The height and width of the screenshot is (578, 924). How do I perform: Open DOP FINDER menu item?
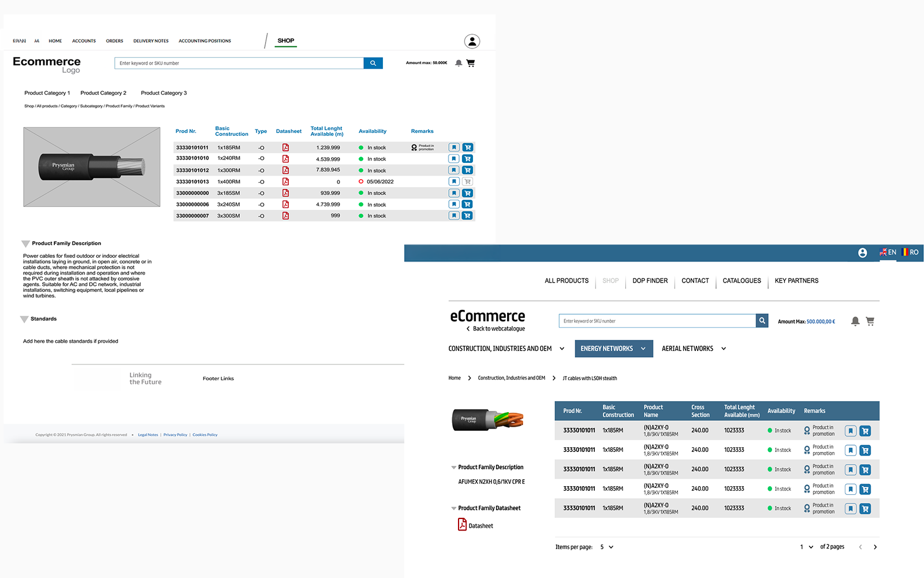tap(650, 281)
